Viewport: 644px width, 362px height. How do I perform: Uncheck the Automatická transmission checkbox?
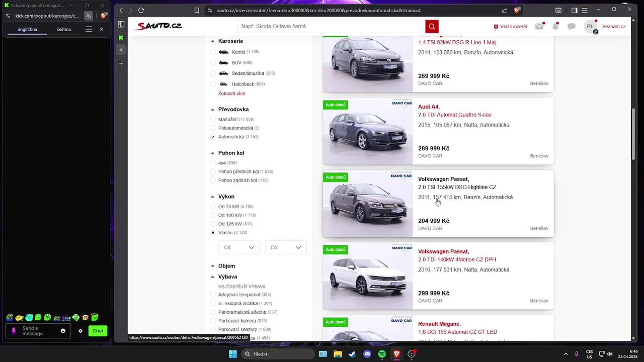(x=213, y=137)
